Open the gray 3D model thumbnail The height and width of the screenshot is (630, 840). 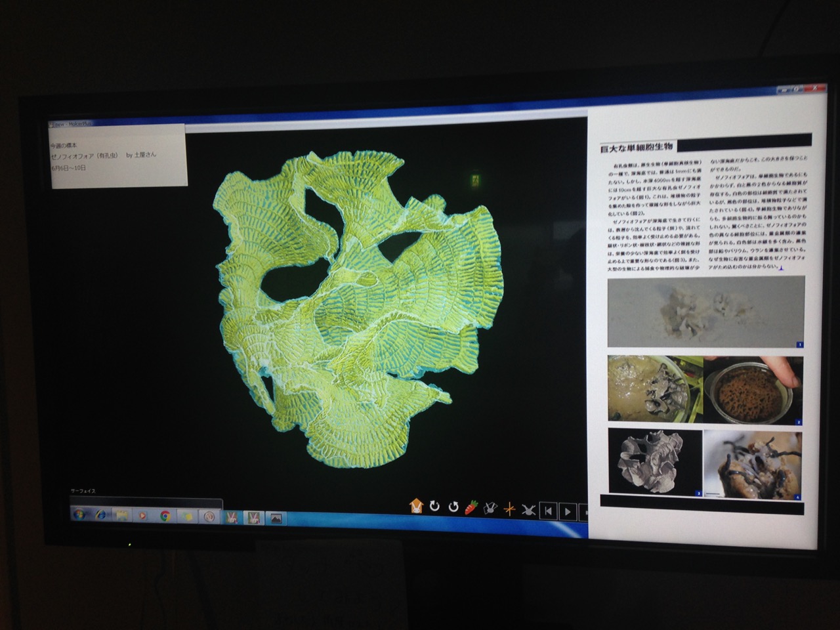[x=655, y=461]
